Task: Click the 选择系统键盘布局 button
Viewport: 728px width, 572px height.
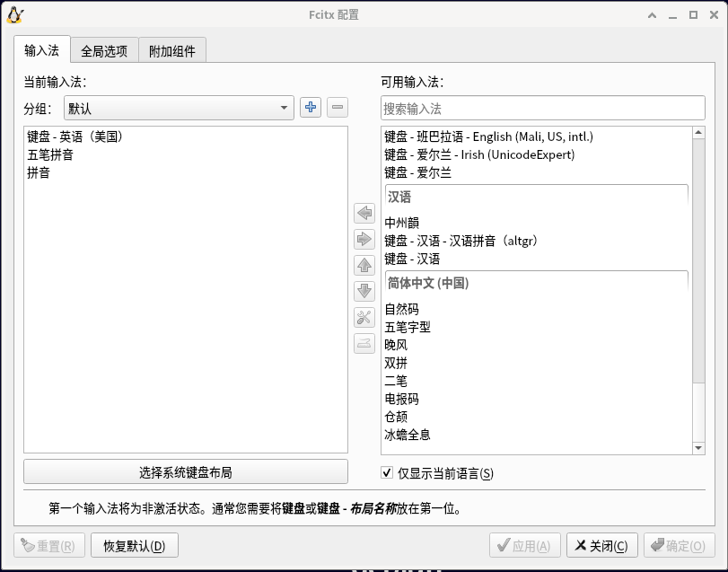Action: point(186,472)
